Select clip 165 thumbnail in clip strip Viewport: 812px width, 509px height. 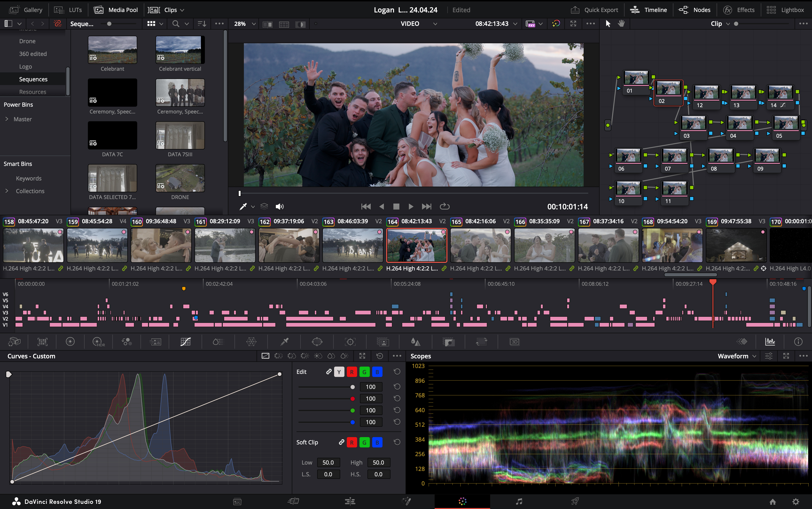[480, 245]
